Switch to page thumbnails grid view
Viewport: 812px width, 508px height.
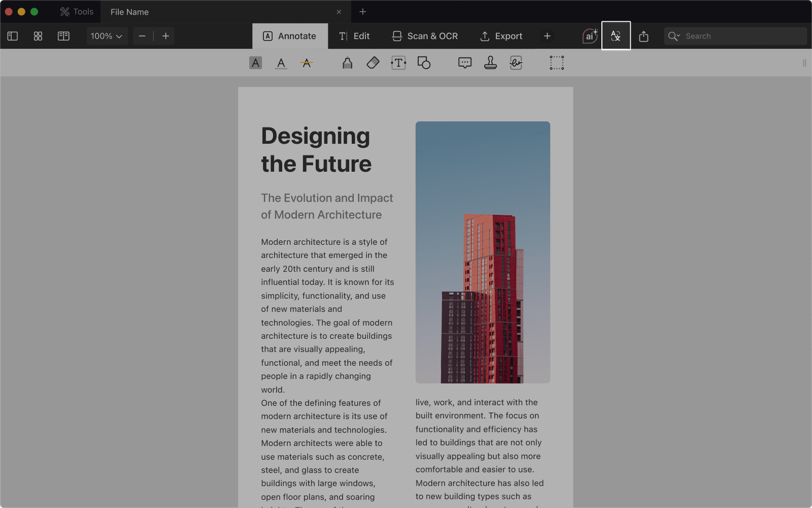38,36
